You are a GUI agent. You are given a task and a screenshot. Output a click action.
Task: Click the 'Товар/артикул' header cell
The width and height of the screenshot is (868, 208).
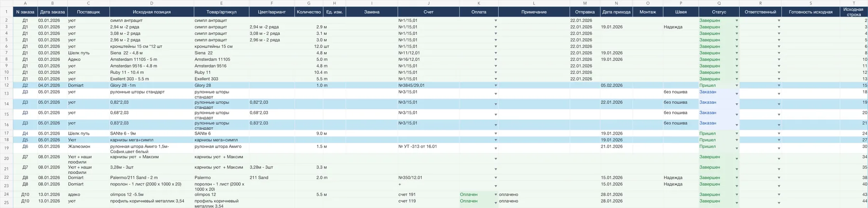pos(221,12)
